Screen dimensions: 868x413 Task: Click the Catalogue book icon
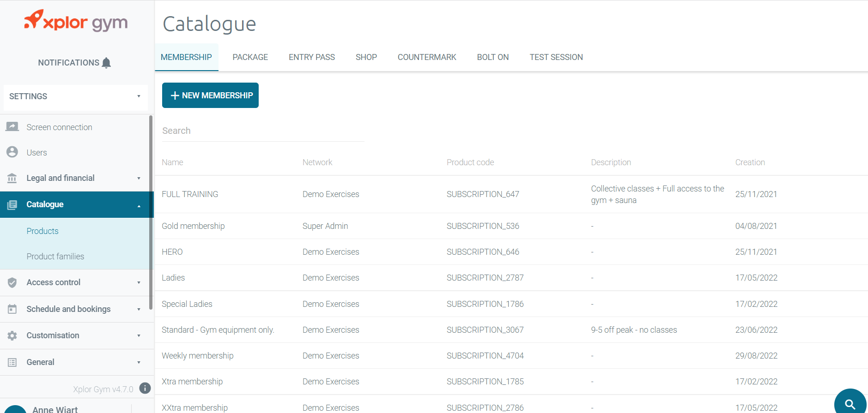pos(12,204)
